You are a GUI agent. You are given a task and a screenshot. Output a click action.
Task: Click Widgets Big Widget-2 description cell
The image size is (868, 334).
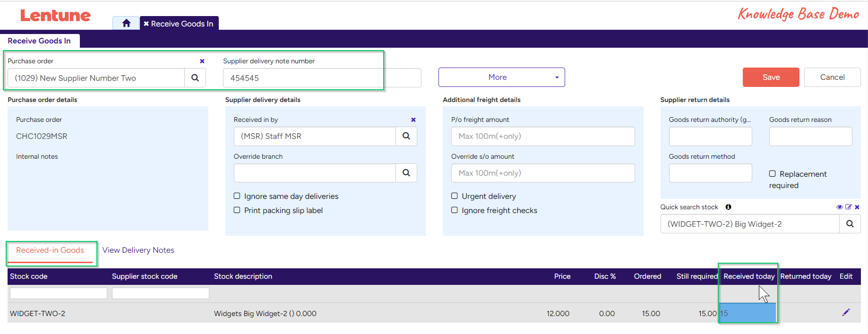(x=265, y=314)
